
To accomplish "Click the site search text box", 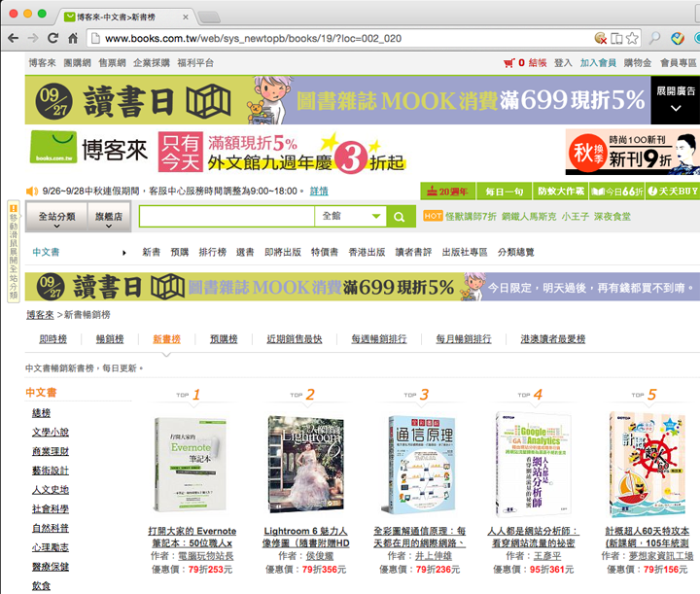I will pyautogui.click(x=227, y=217).
